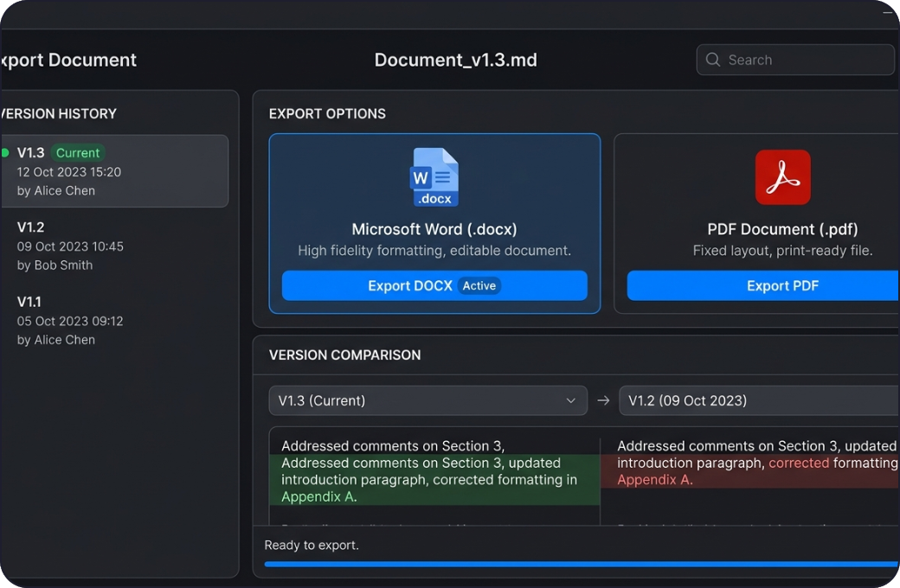Image resolution: width=900 pixels, height=588 pixels.
Task: Click the search magnifier icon
Action: point(712,60)
